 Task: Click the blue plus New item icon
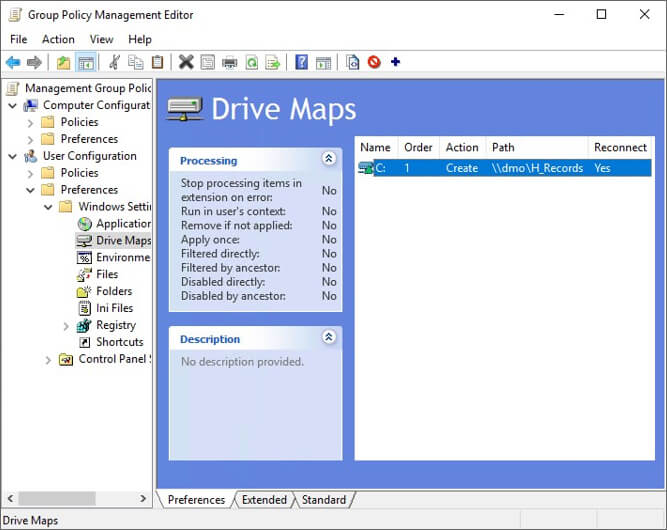396,62
